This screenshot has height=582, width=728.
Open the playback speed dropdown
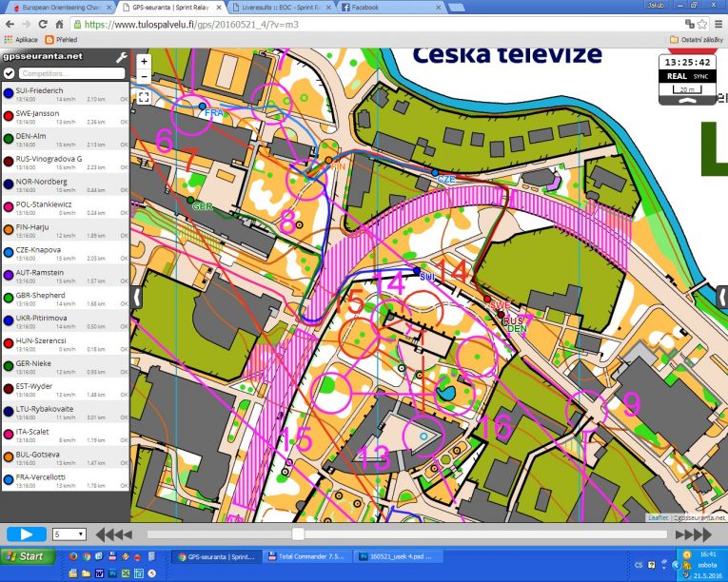[69, 534]
